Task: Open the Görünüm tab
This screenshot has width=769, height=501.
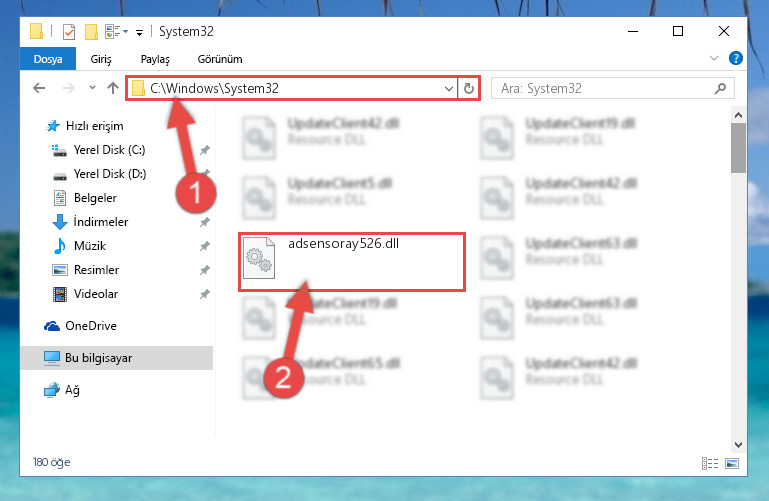Action: (x=220, y=59)
